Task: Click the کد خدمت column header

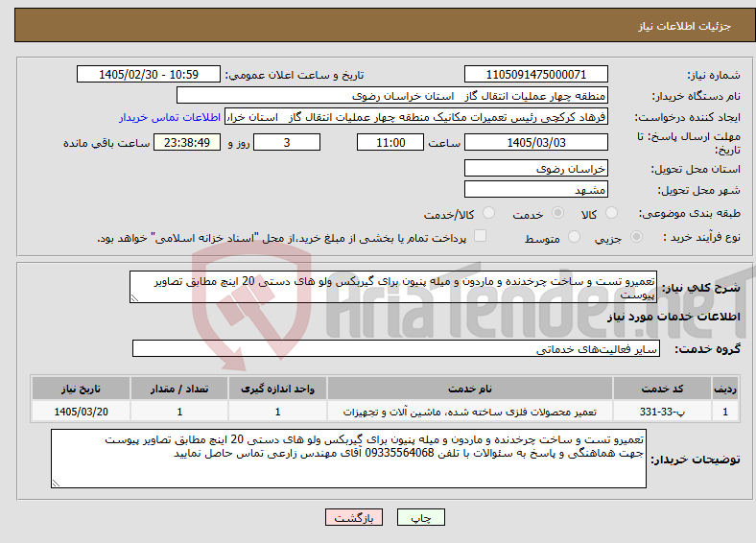Action: pos(663,389)
